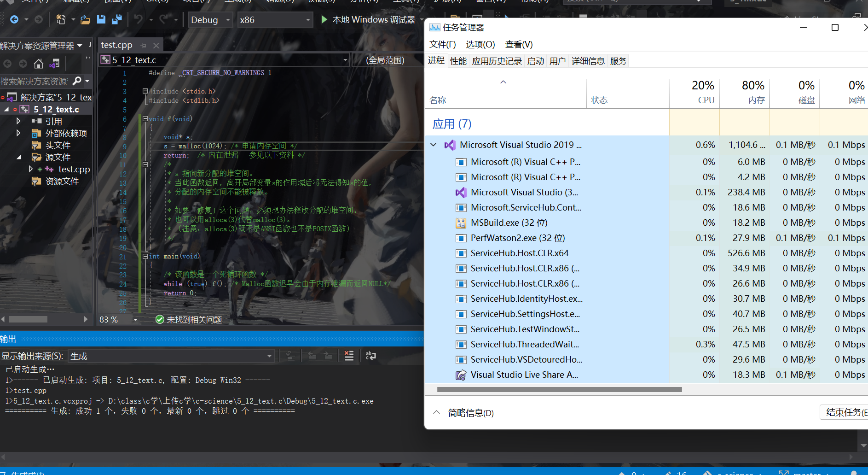Image resolution: width=868 pixels, height=475 pixels.
Task: Click the Solution Explorer search magnifier icon
Action: click(x=77, y=81)
